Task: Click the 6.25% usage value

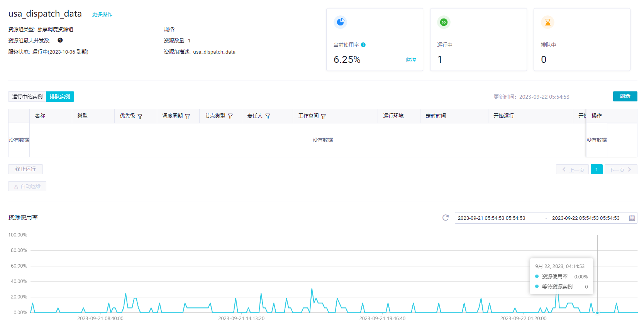Action: coord(347,59)
